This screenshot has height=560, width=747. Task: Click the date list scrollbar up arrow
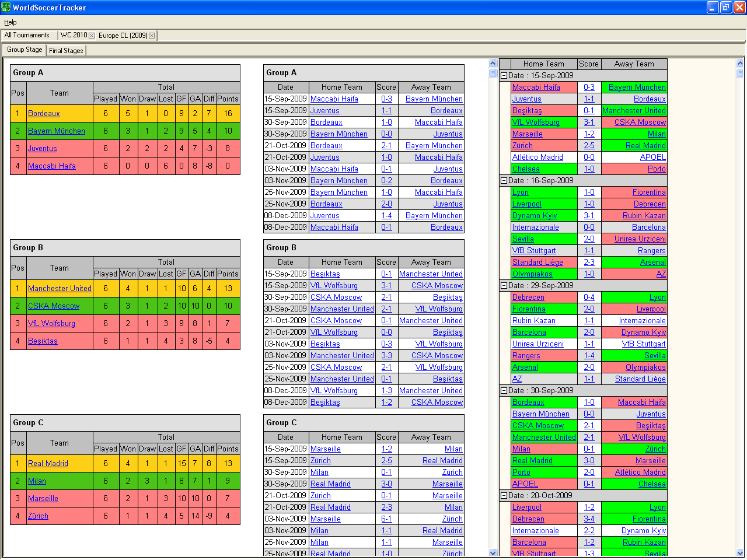pos(740,63)
